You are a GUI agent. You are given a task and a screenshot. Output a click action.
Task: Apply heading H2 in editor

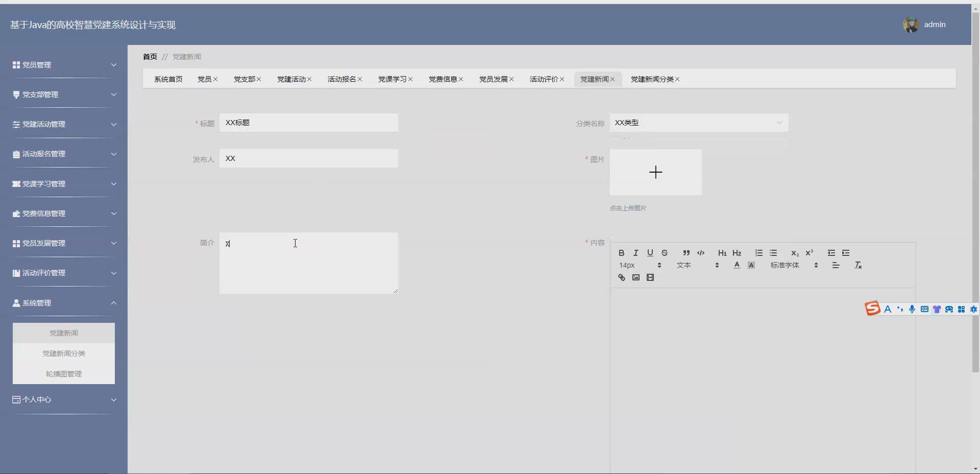737,253
